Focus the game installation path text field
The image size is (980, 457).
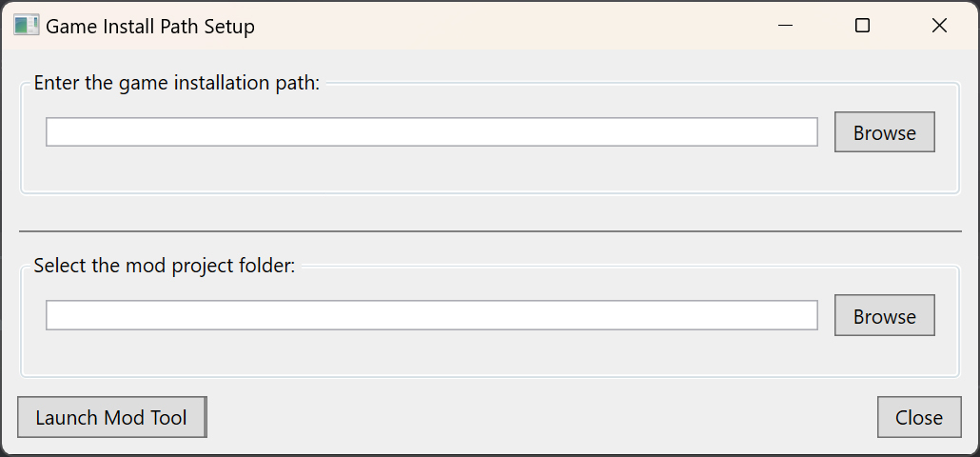tap(432, 132)
